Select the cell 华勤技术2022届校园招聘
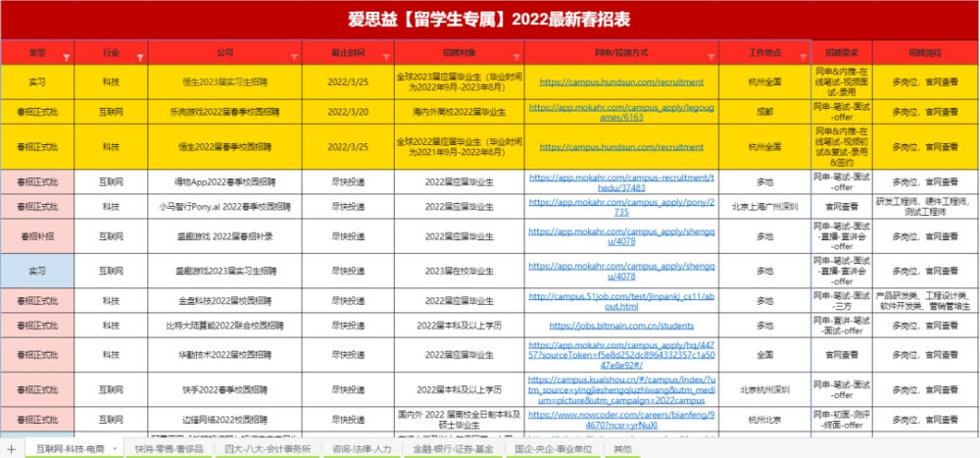This screenshot has width=980, height=458. (x=225, y=355)
